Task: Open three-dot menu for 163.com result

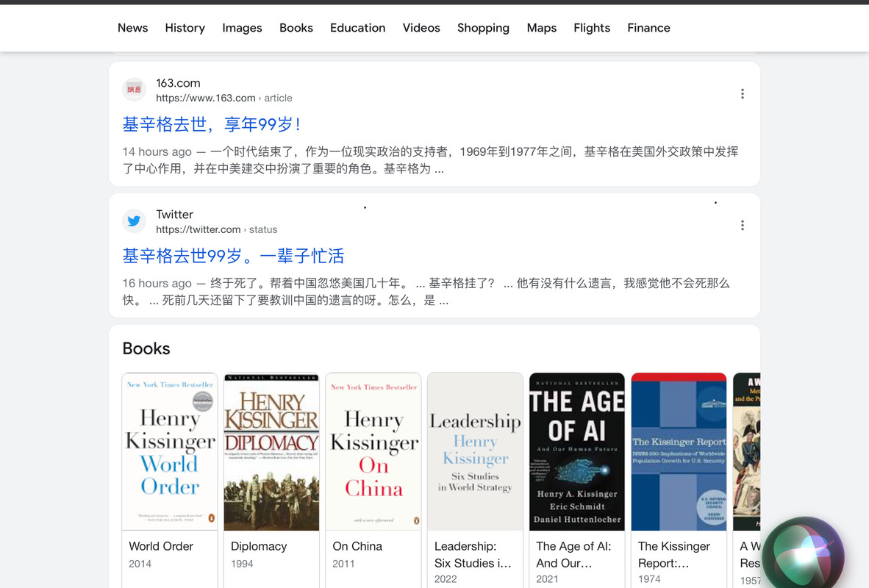Action: 742,93
